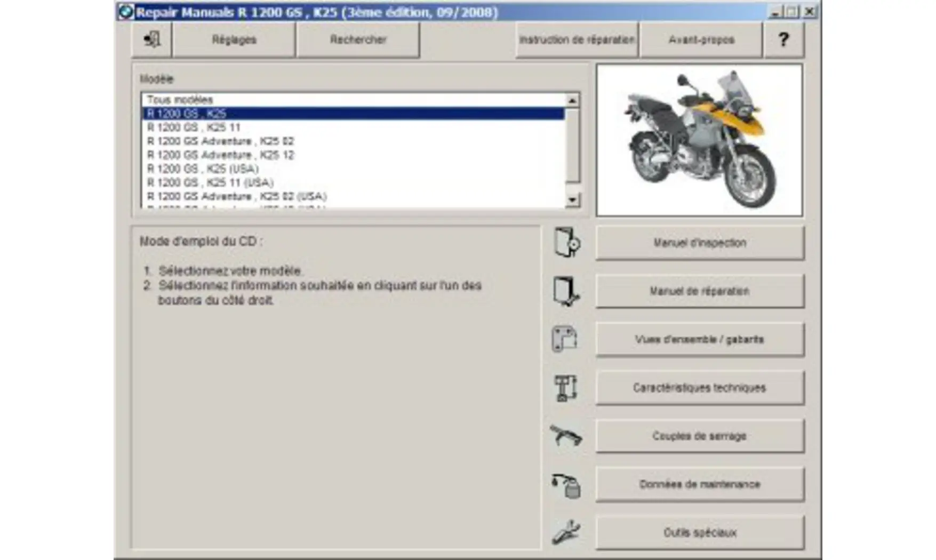Select 'Tous modèles' in the model list
The width and height of the screenshot is (936, 560).
point(353,100)
